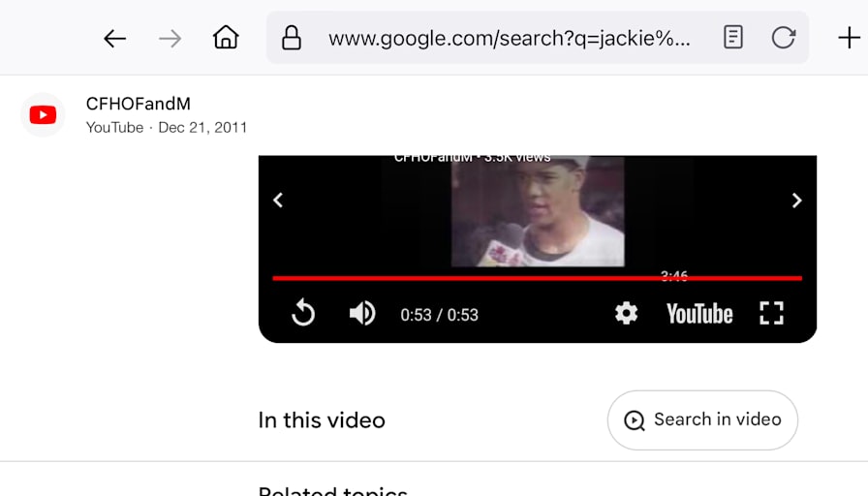Image resolution: width=868 pixels, height=496 pixels.
Task: Go back to the previous page
Action: pos(115,39)
